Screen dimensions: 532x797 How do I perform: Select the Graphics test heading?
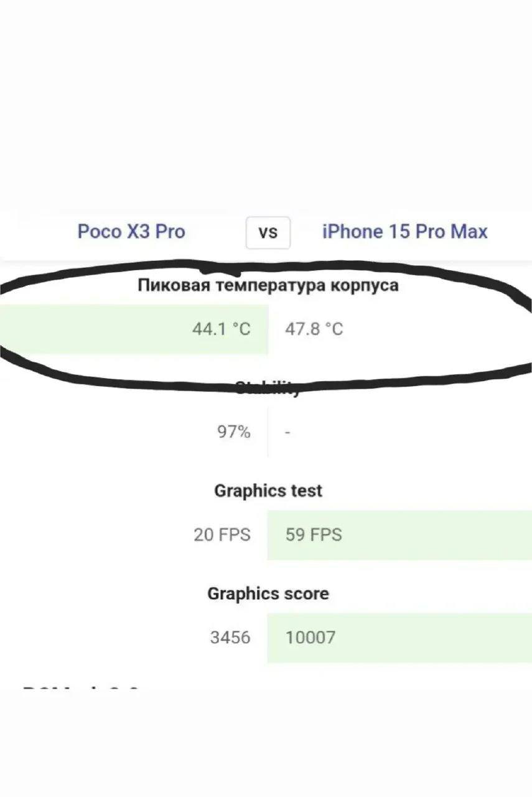(x=268, y=491)
